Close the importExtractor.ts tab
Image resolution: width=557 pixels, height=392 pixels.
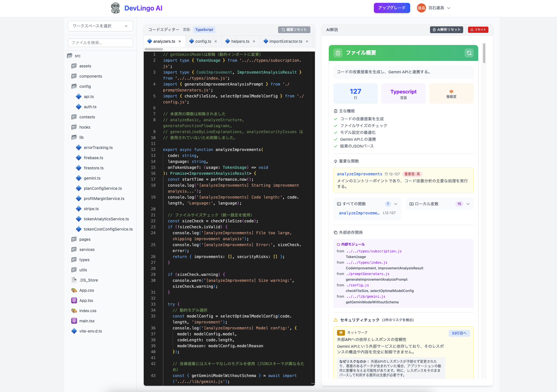pos(307,41)
